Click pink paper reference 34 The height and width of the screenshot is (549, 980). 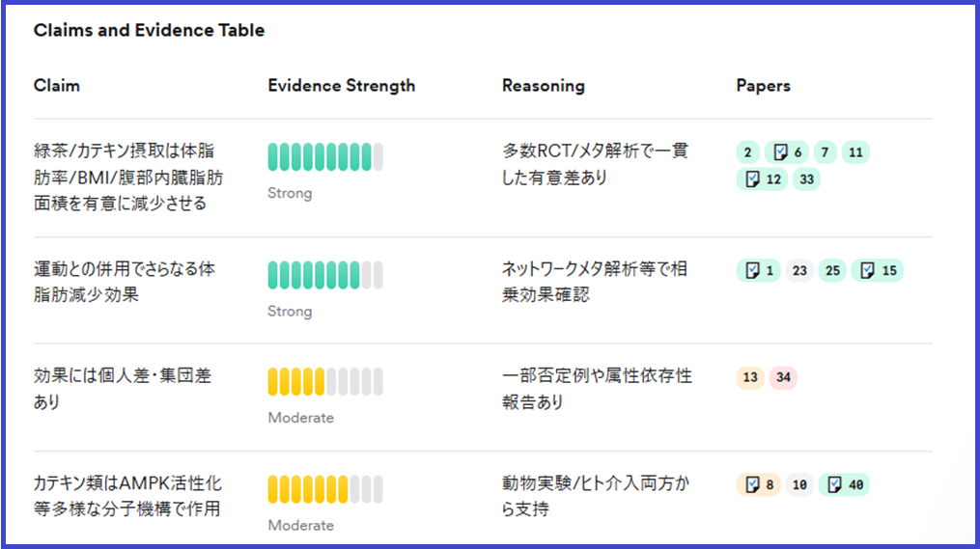click(x=783, y=378)
